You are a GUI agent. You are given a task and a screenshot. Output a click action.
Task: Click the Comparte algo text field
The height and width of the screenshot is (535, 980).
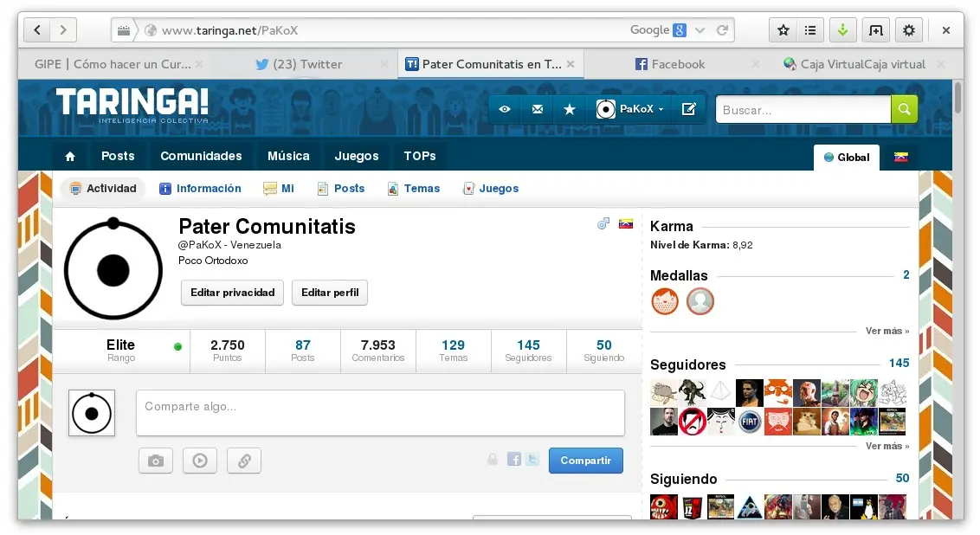point(379,413)
